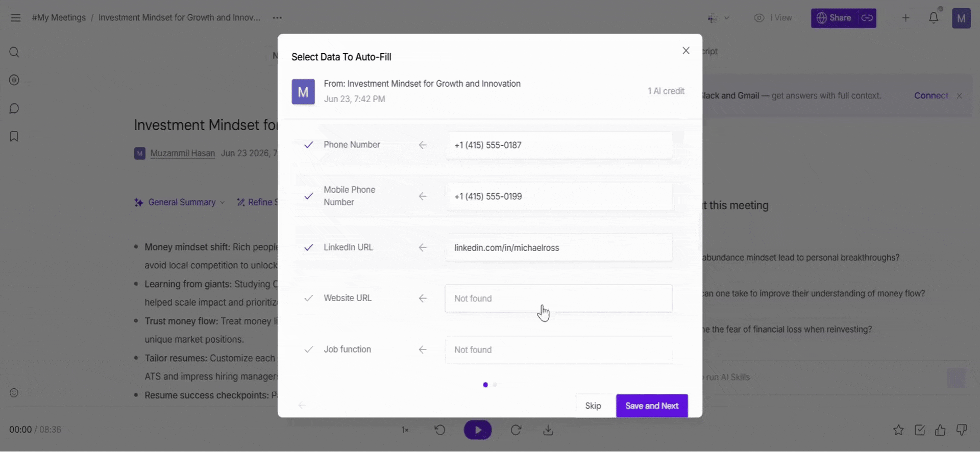Open the Investment Mindset breadcrumb title
This screenshot has width=980, height=452.
click(179, 18)
